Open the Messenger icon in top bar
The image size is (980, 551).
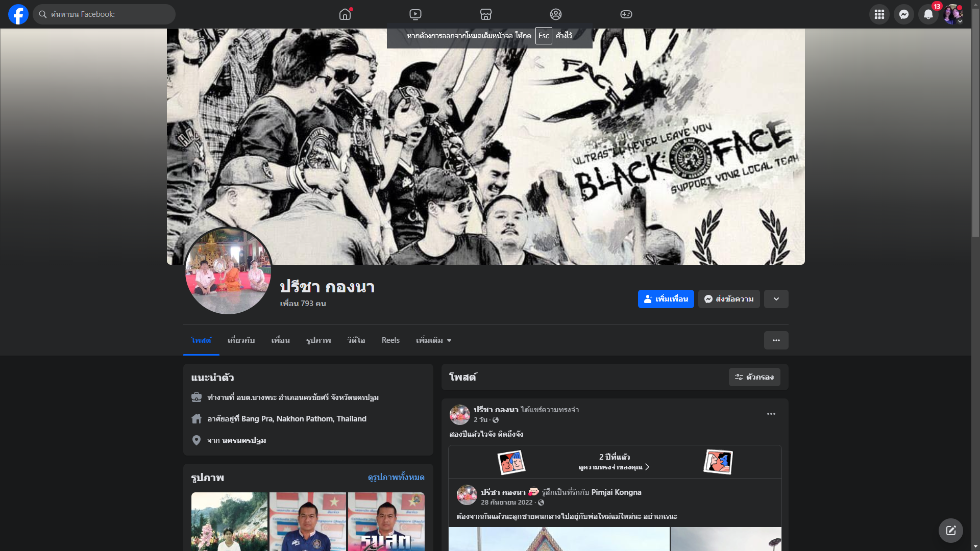[903, 14]
